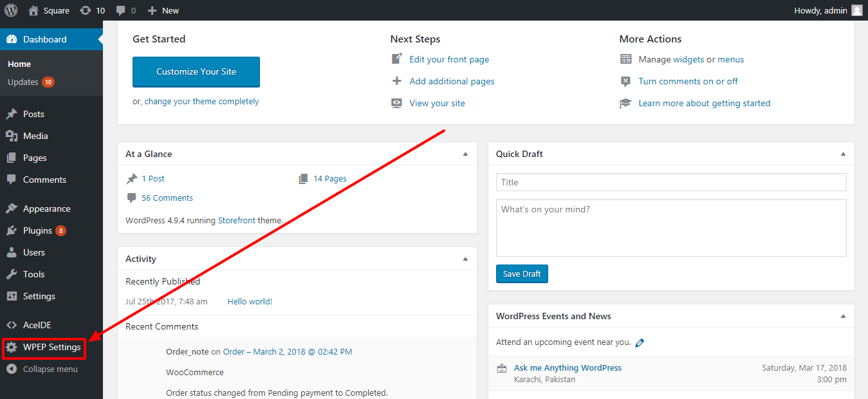Open the Order – March 2, 2018 comment link

point(288,351)
